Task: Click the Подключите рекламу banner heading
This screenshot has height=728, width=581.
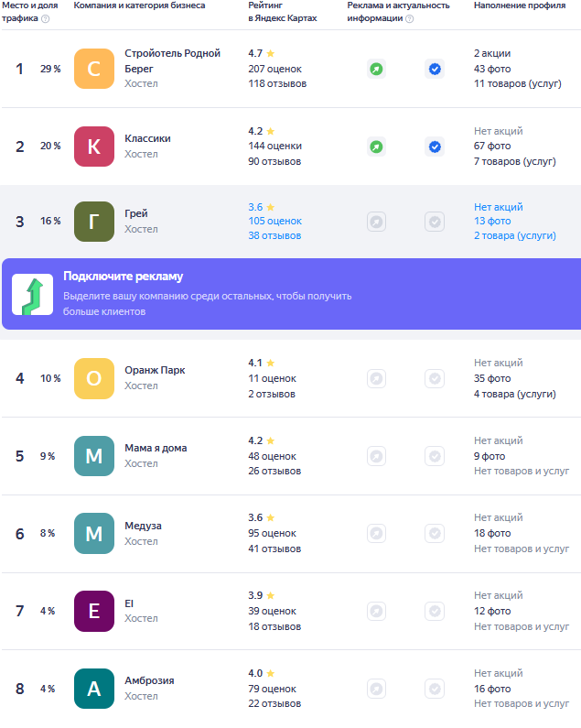Action: [123, 277]
